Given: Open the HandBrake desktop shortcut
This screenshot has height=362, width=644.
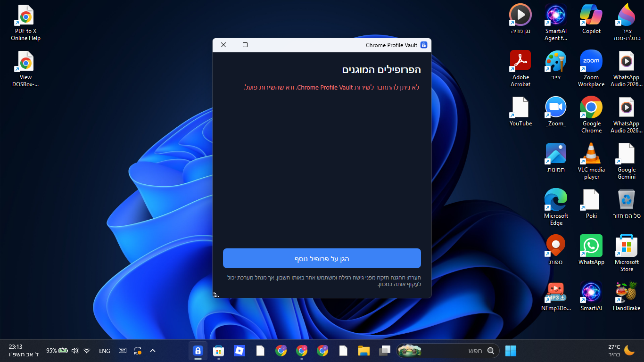Looking at the screenshot, I should pyautogui.click(x=627, y=296).
